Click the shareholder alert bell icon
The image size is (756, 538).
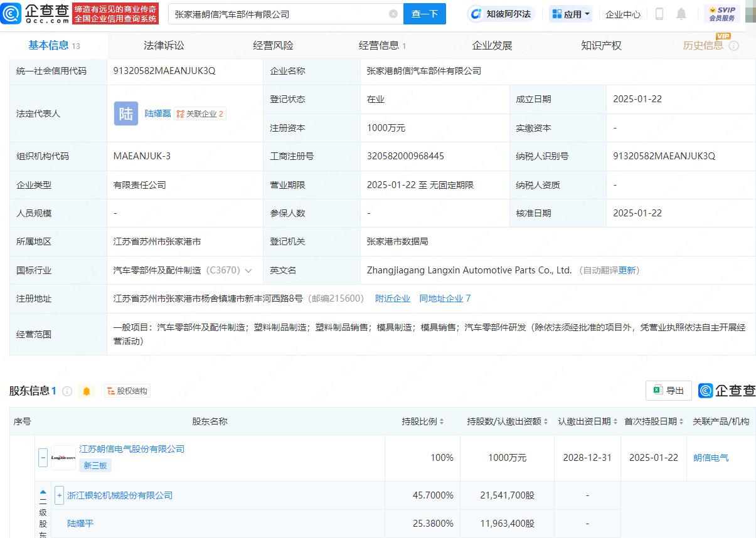(87, 391)
